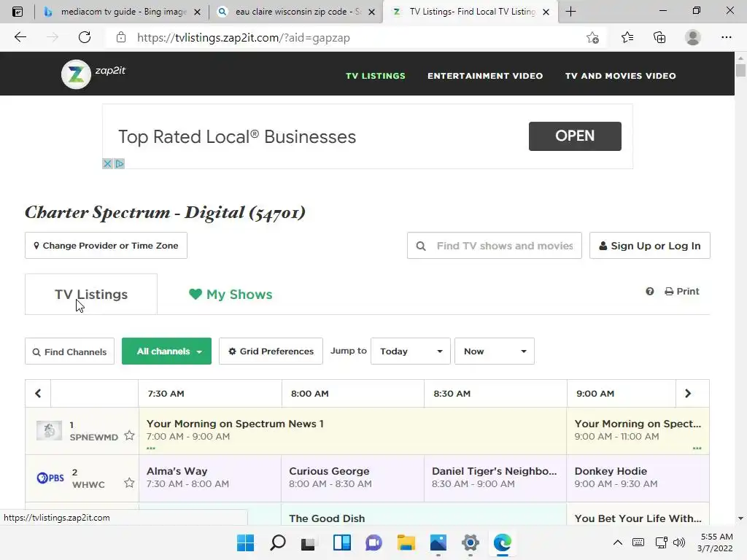
Task: Click the help question mark icon
Action: (650, 292)
